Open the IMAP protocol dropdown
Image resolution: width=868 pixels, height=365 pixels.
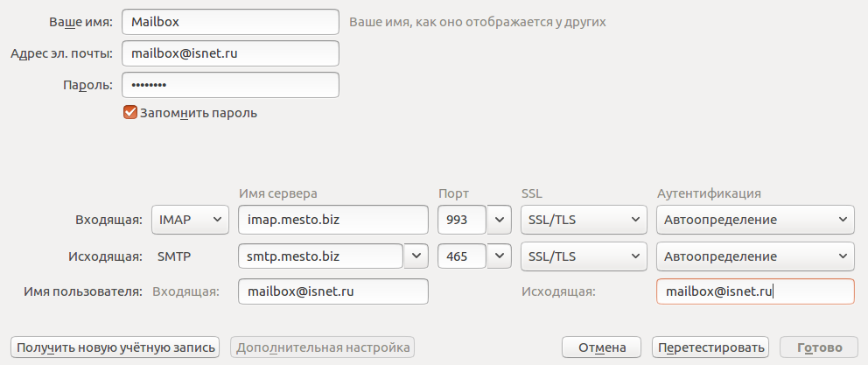190,220
